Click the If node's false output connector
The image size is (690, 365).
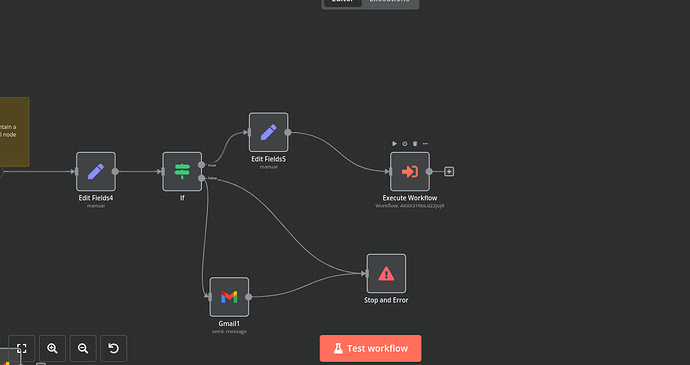tap(202, 178)
